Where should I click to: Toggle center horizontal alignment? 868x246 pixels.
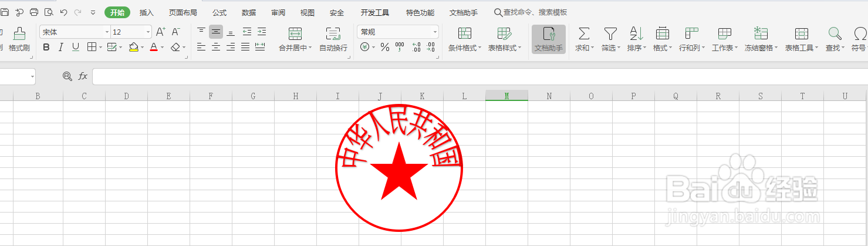(x=216, y=47)
